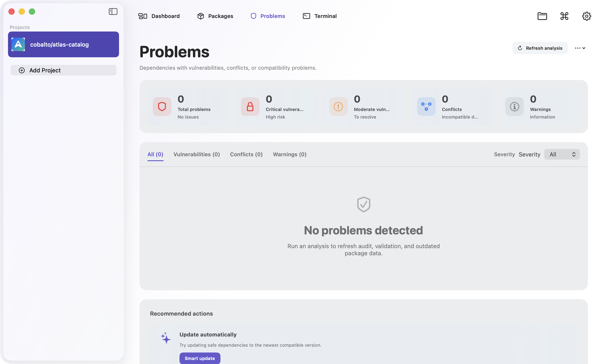Open the Severity All dropdown
The image size is (604, 364).
point(562,154)
